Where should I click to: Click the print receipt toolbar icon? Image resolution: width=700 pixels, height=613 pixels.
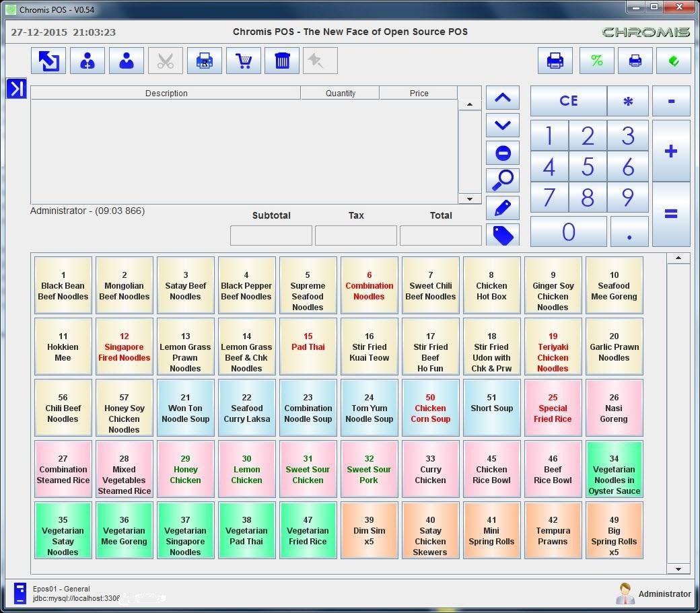tap(554, 61)
